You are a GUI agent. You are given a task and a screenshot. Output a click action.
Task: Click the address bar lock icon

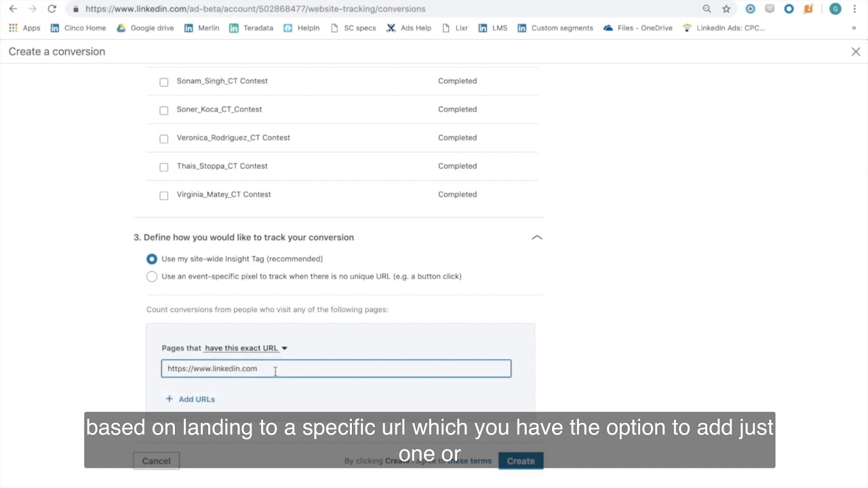pyautogui.click(x=75, y=9)
